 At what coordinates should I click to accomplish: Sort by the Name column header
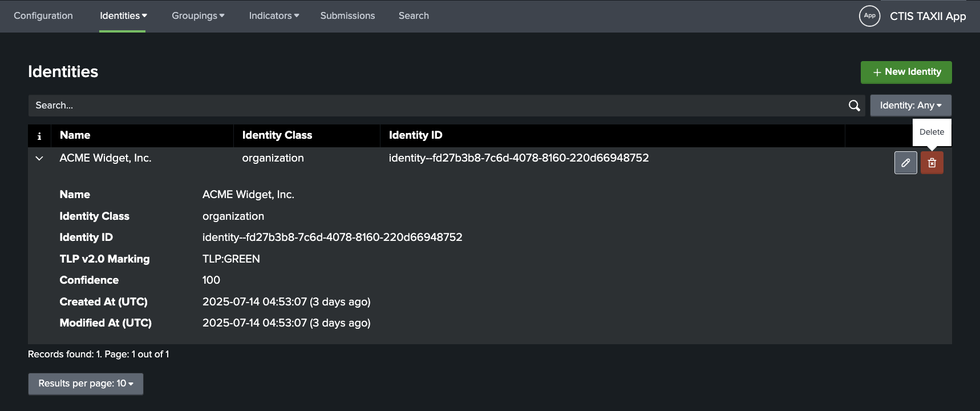coord(75,135)
